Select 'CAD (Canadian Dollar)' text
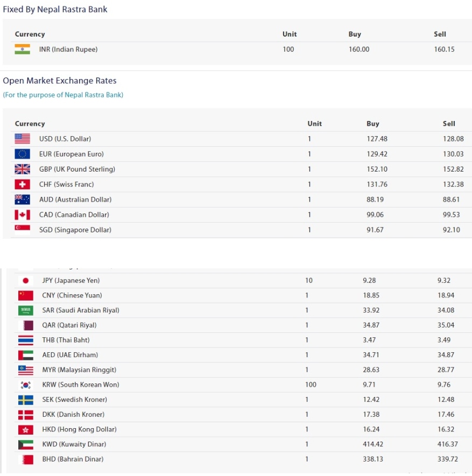 [74, 215]
